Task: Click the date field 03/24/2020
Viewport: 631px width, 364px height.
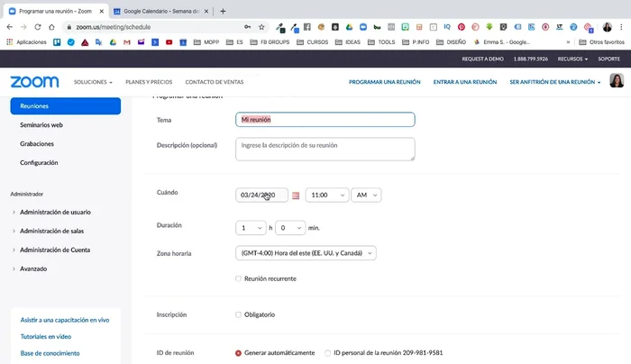Action: pos(261,196)
